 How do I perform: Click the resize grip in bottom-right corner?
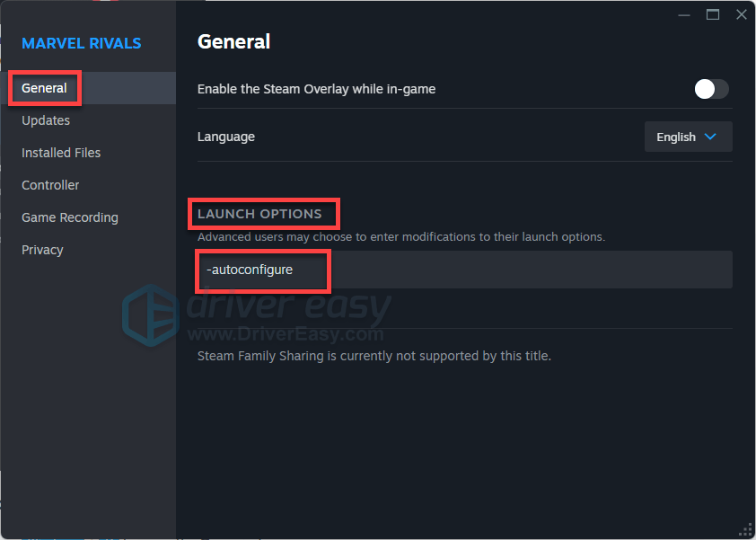point(745,529)
